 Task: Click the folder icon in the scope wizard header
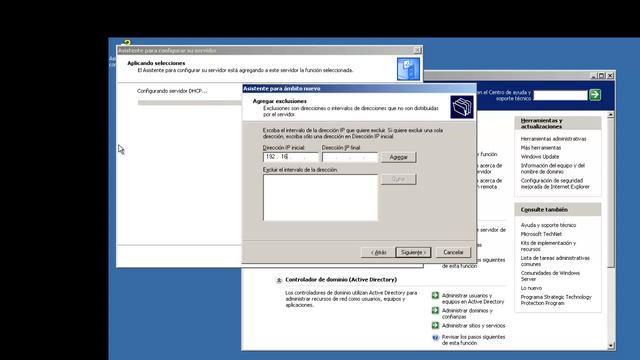point(462,107)
